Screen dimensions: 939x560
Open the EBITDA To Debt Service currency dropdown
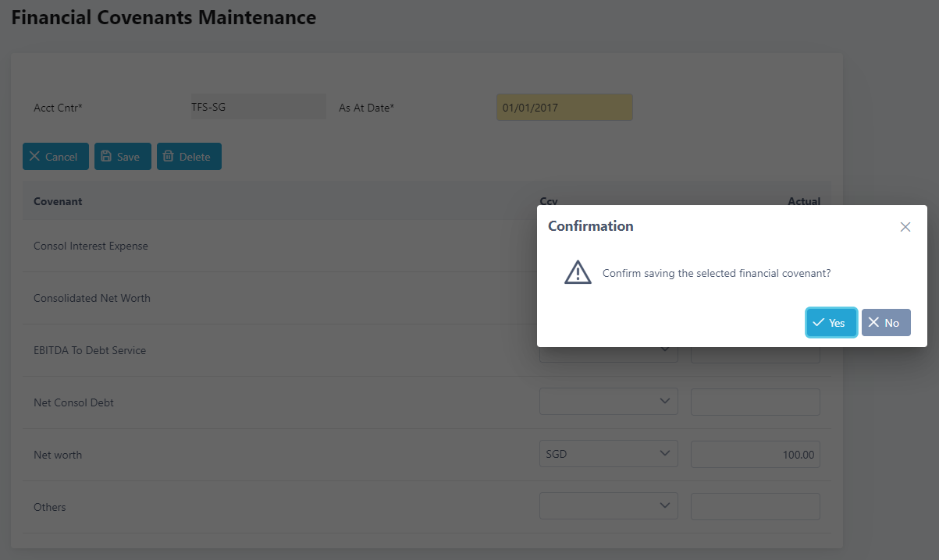click(x=608, y=354)
